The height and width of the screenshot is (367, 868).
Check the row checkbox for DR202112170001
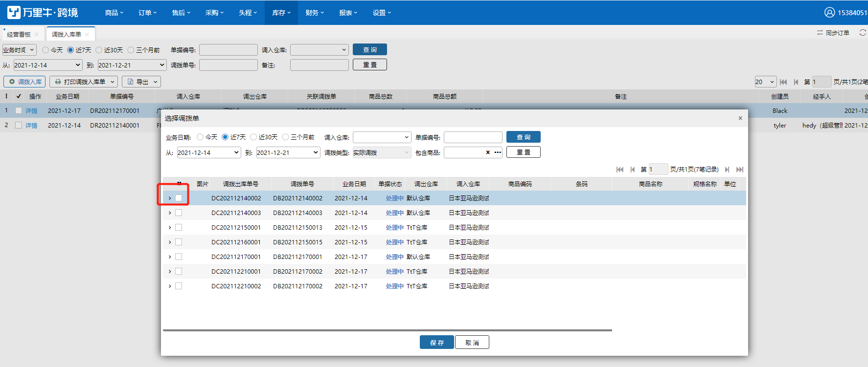[19, 110]
